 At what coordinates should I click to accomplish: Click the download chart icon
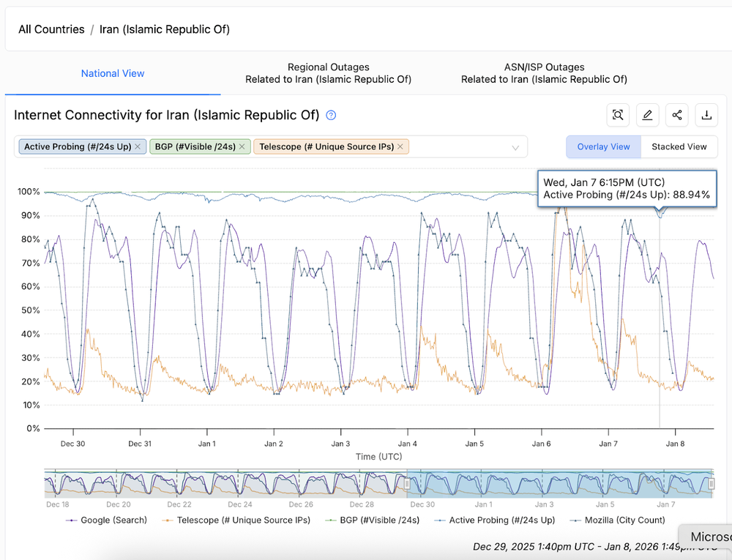pyautogui.click(x=706, y=115)
